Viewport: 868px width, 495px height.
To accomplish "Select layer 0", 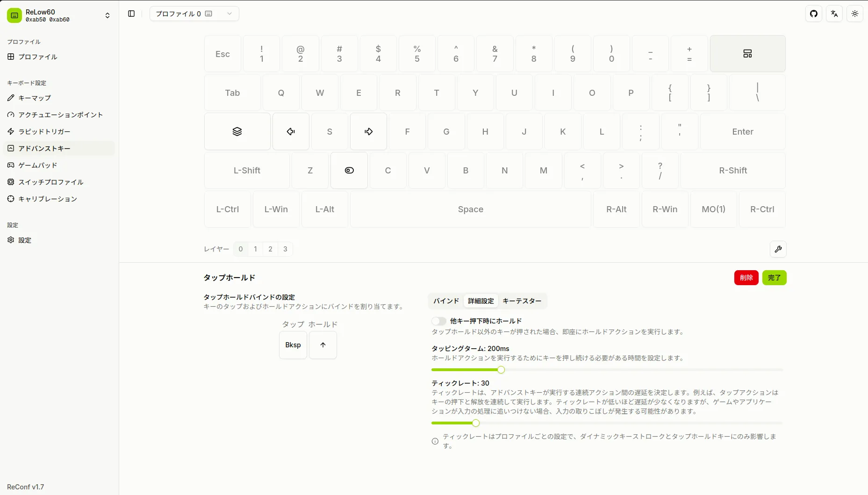I will click(241, 249).
